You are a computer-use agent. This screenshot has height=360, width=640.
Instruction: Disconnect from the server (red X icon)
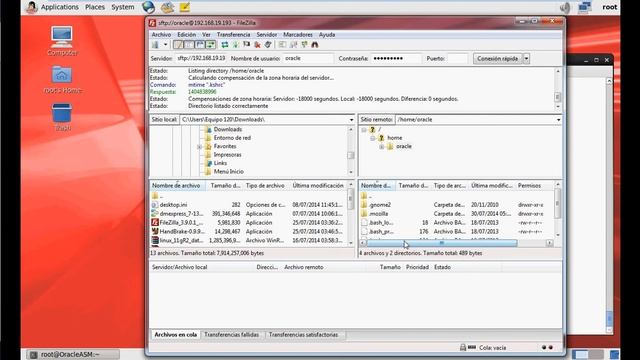257,45
